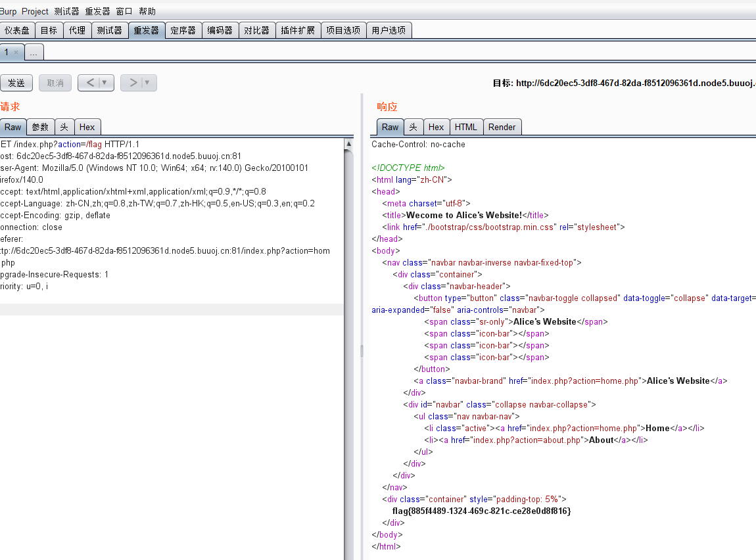Click the 请求 panel heading
This screenshot has height=560, width=756.
(10, 106)
